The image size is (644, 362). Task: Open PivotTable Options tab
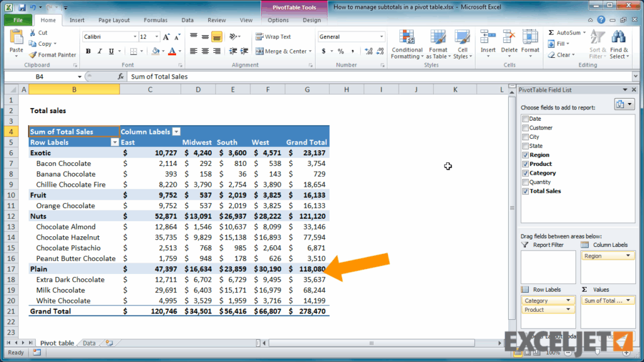(x=278, y=20)
